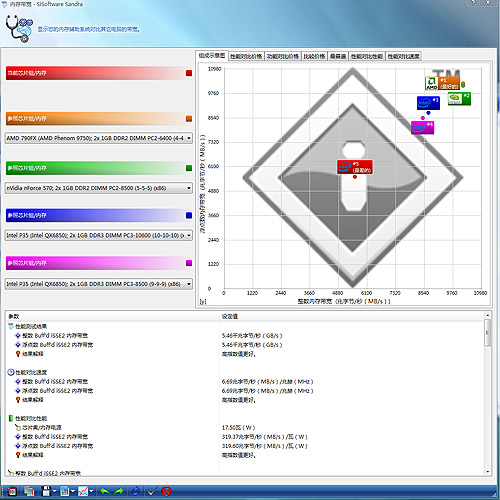Screen dimensions: 500x500
Task: Click the red Intel #5 chart marker
Action: click(x=355, y=167)
